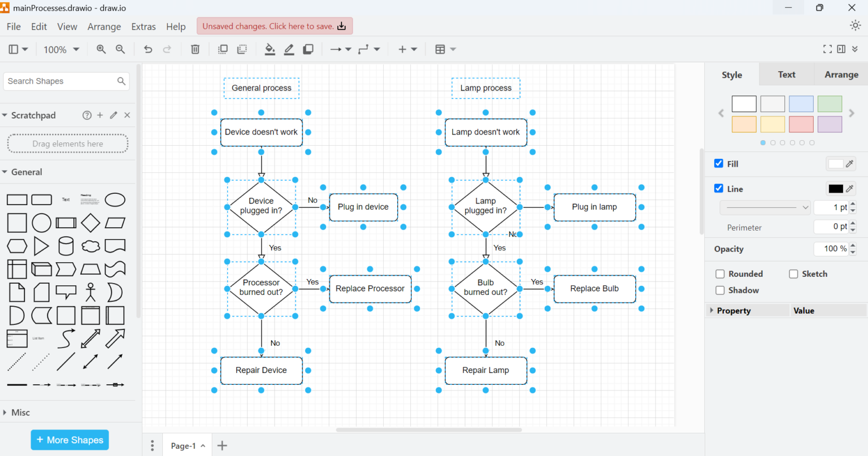
Task: Toggle dark mode sun icon
Action: 855,25
